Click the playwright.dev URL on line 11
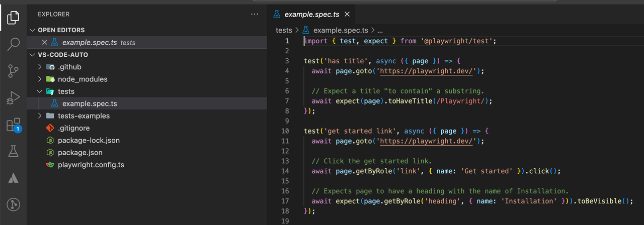Viewport: 644px width, 225px height. [427, 141]
